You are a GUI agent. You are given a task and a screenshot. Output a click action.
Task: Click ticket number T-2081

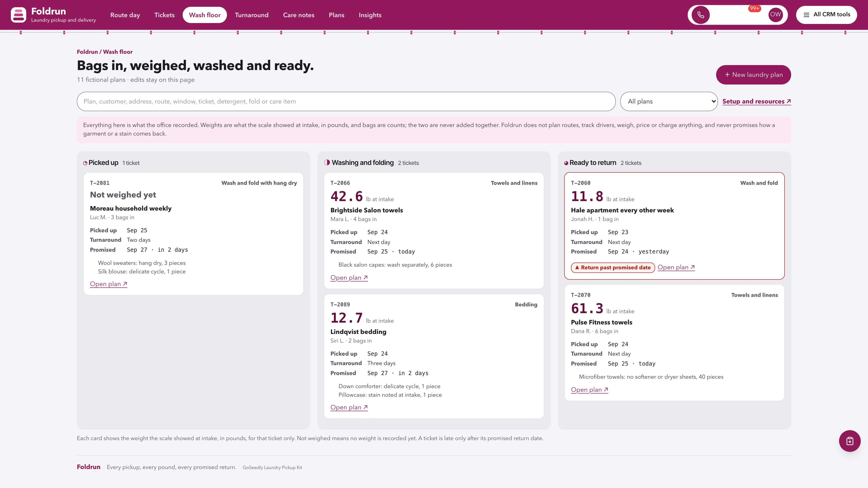point(100,183)
